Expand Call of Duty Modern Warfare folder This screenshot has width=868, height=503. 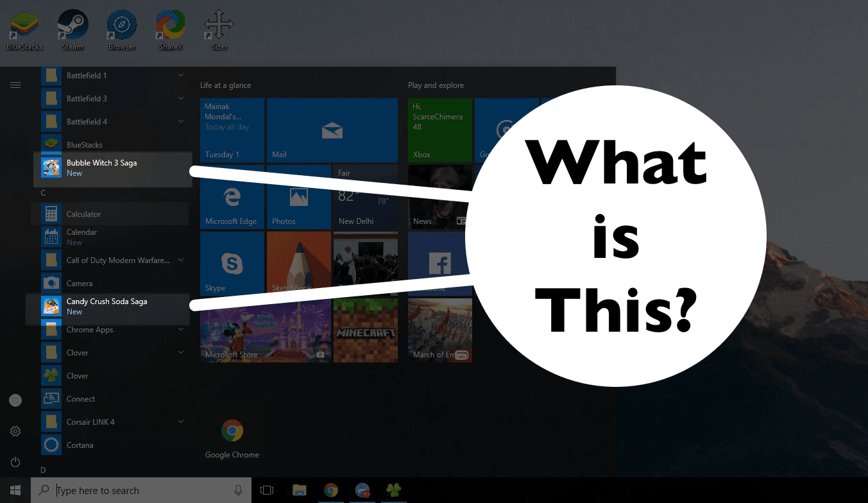click(181, 260)
